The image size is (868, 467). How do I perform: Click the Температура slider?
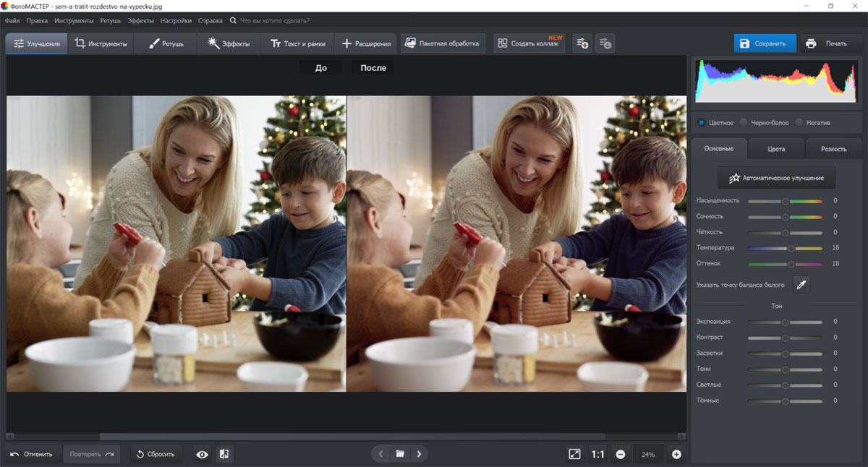785,248
